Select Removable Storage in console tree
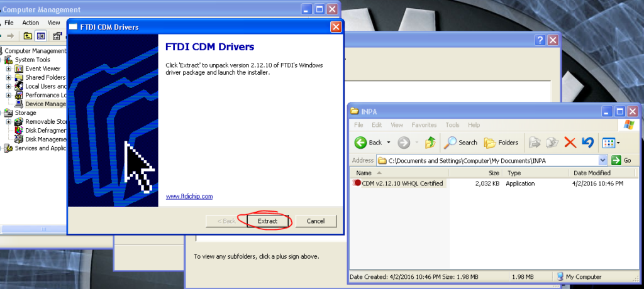The width and height of the screenshot is (644, 289). coord(46,121)
